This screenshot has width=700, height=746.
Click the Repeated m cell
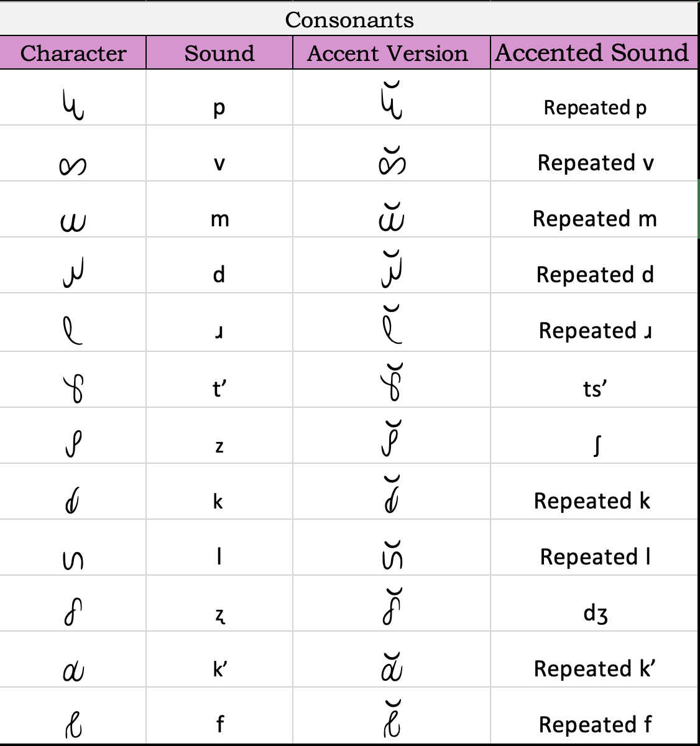coord(594,219)
